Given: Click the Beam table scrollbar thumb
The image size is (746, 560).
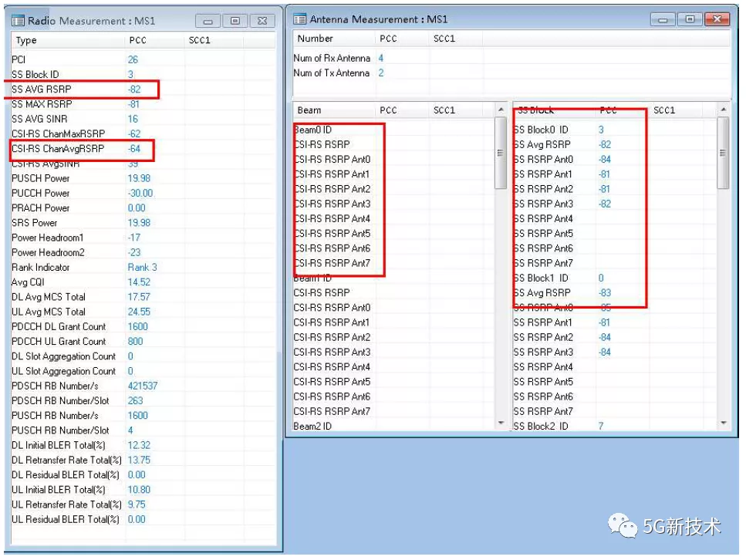Looking at the screenshot, I should [x=501, y=153].
